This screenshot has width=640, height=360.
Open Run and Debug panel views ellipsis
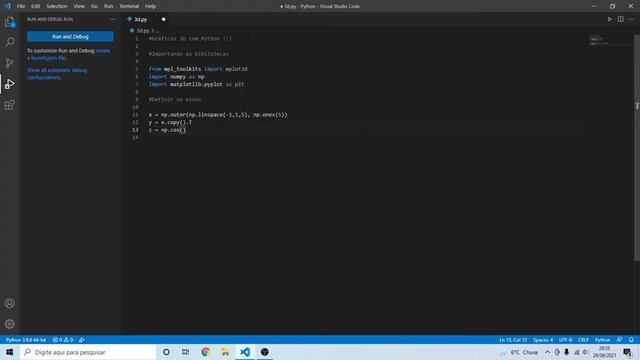pyautogui.click(x=112, y=19)
